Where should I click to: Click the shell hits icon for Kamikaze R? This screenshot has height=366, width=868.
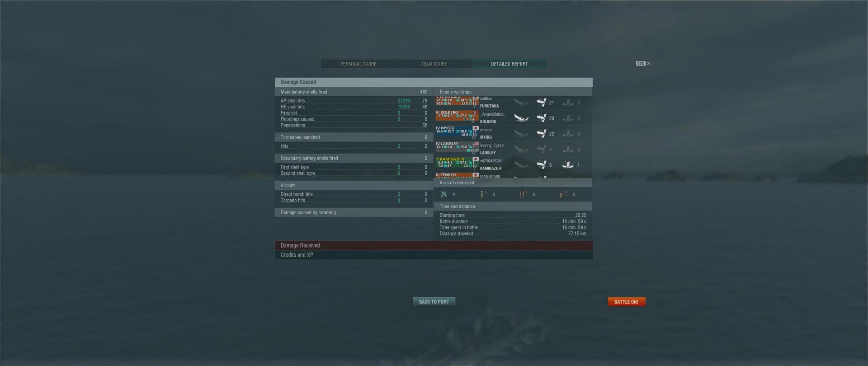coord(542,165)
